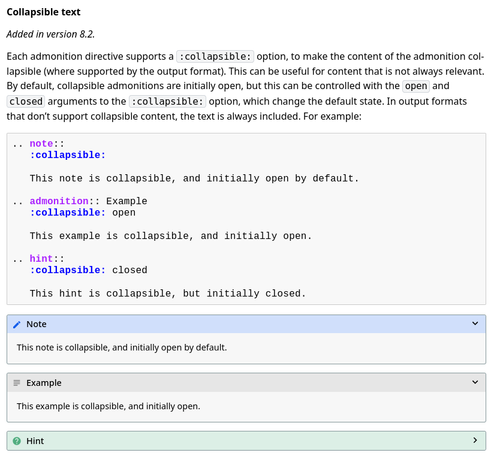The image size is (503, 457).
Task: Click the Hint admonition title
Action: coord(35,441)
